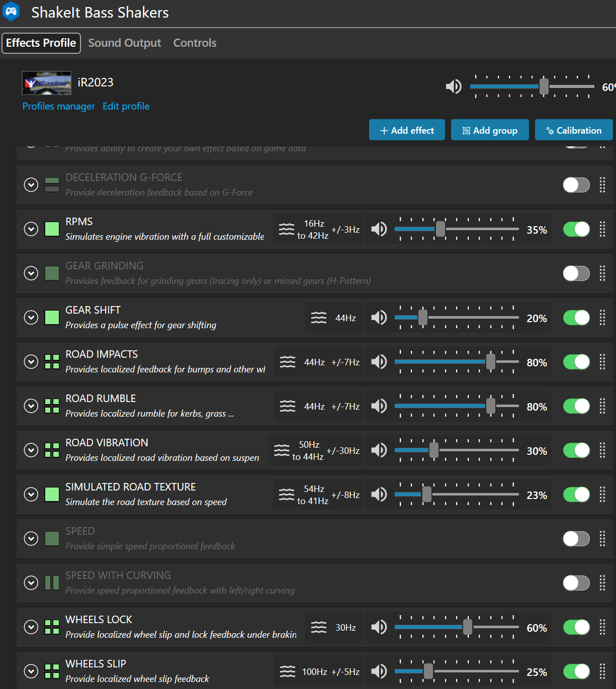Click the Speed With Curving channel icon
616x689 pixels.
52,583
